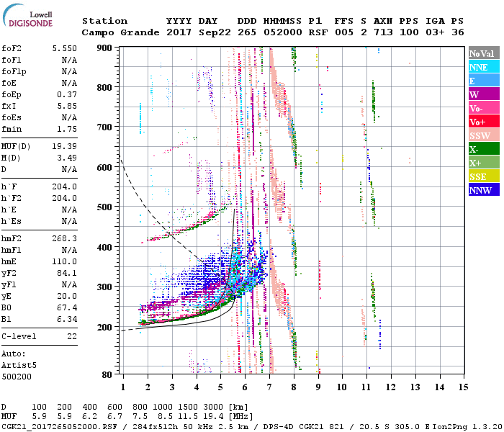Click the 900 km height axis label
The height and width of the screenshot is (432, 504).
point(104,48)
